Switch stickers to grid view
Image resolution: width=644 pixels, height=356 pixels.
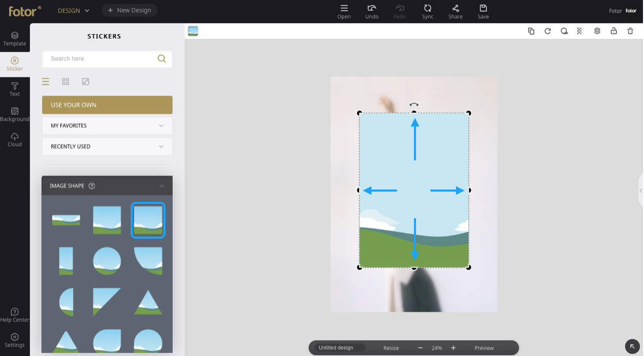click(x=66, y=81)
